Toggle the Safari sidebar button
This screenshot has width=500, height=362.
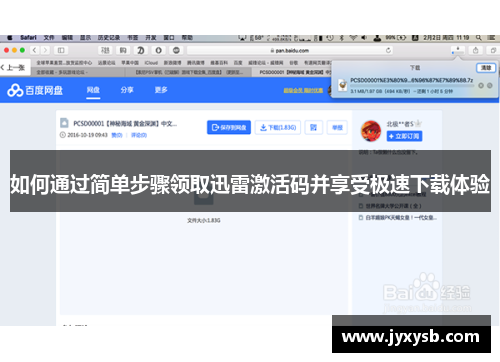pos(61,50)
